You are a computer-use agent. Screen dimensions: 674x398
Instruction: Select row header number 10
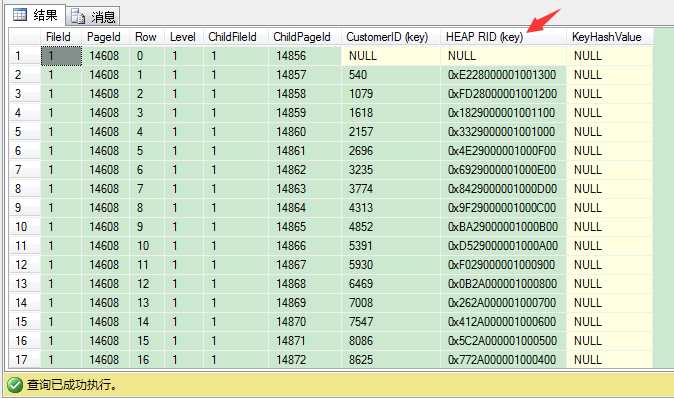pyautogui.click(x=25, y=227)
